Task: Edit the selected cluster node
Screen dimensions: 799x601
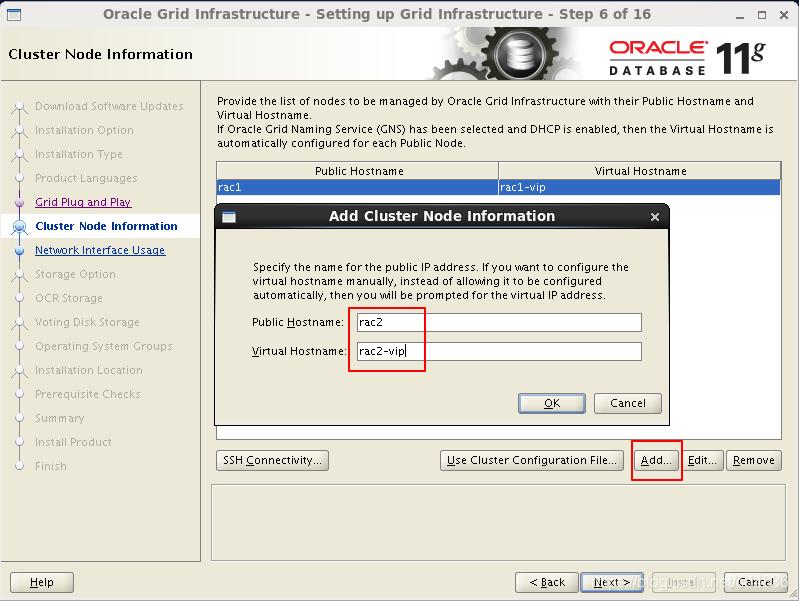Action: 702,460
